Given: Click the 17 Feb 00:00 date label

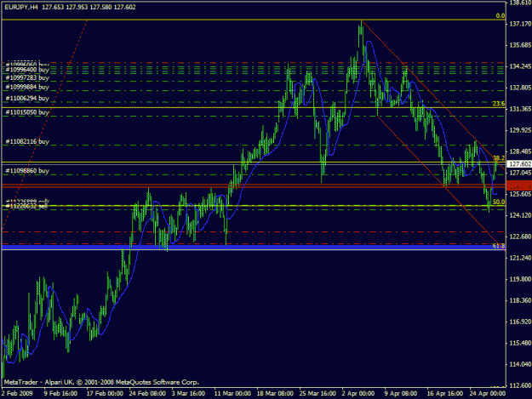Looking at the screenshot, I should coord(105,394).
